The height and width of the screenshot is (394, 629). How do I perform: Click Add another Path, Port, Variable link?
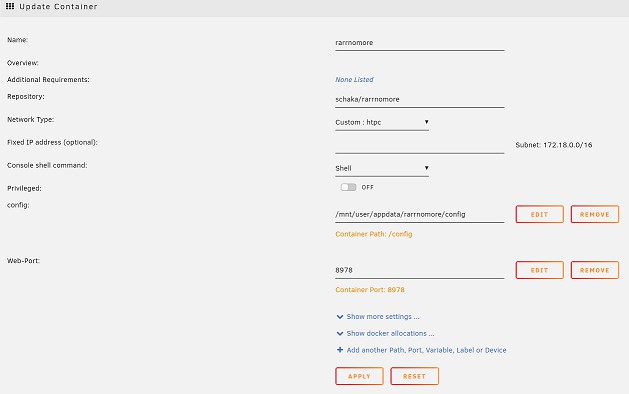tap(426, 350)
